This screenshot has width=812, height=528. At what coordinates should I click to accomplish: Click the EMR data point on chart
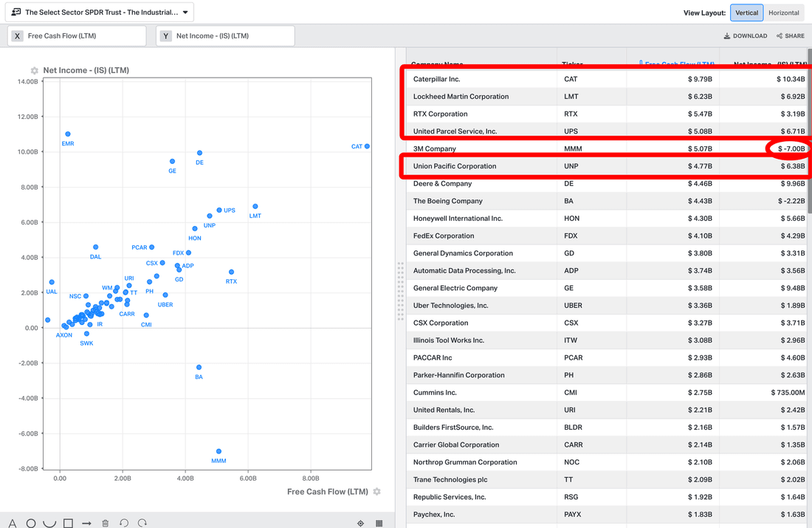[68, 134]
